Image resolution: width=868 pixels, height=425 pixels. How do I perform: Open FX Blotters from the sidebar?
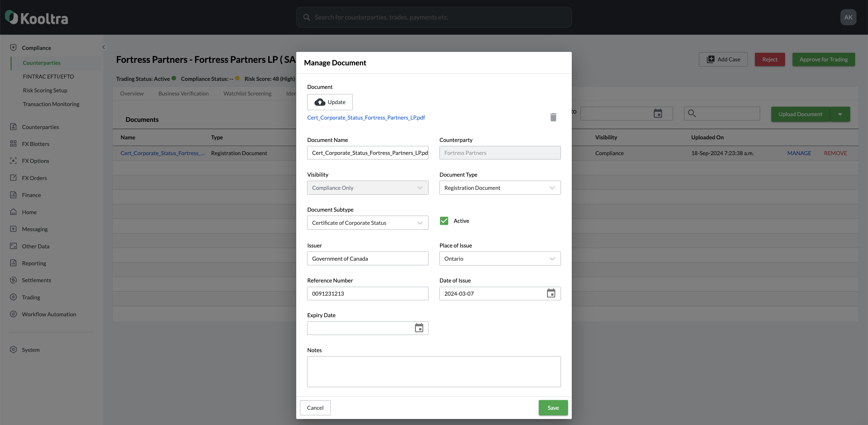pos(35,144)
